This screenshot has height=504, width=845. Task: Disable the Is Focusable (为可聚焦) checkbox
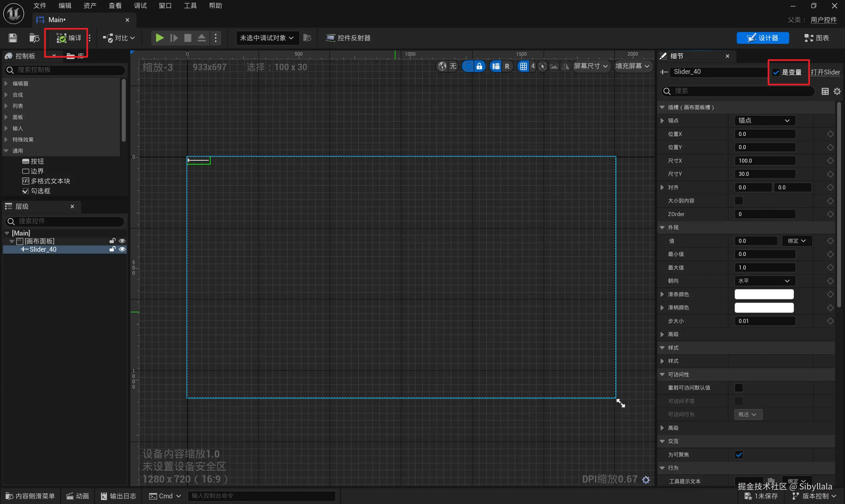click(739, 455)
